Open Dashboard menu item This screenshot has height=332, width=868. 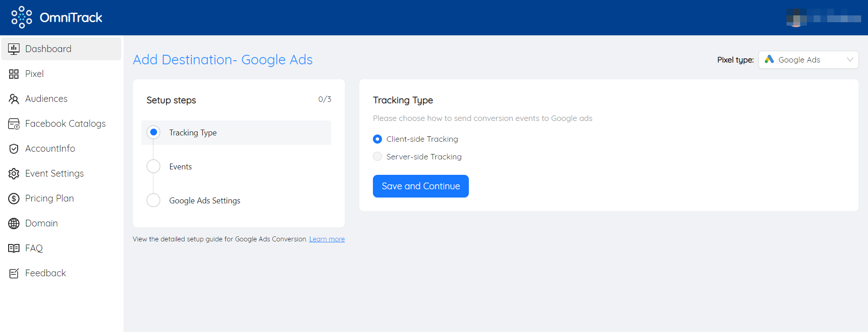(x=62, y=49)
